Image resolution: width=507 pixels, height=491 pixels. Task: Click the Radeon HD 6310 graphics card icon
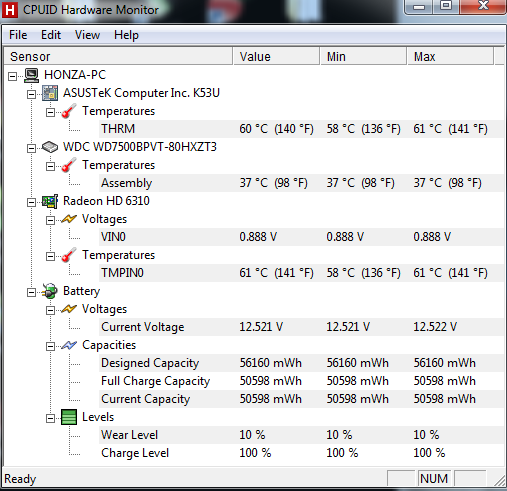pos(50,201)
